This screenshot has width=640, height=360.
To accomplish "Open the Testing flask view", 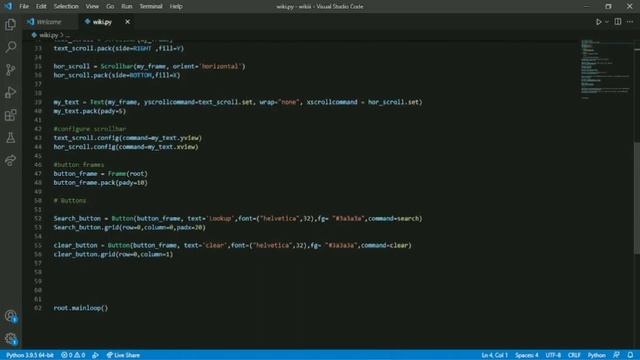I will coord(11,138).
